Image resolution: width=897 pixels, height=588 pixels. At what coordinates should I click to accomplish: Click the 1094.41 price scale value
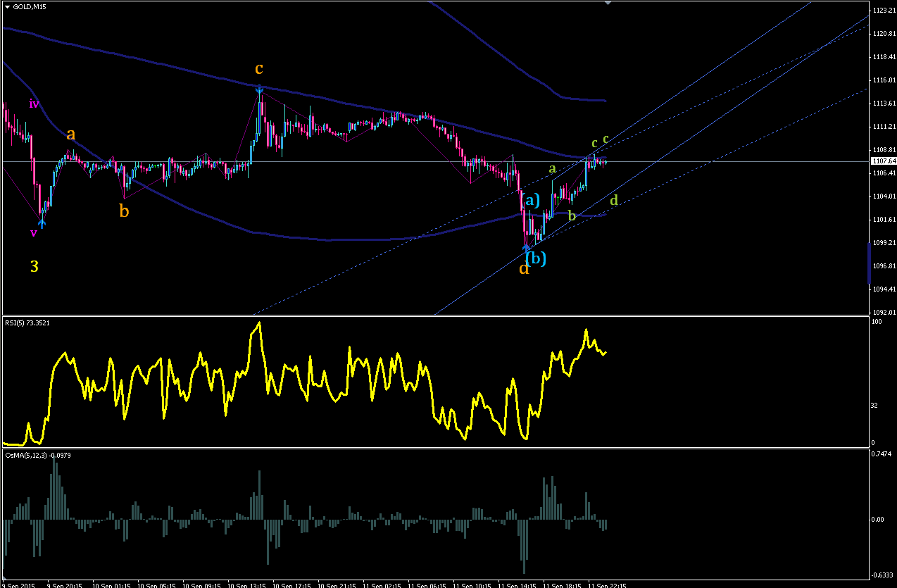(884, 289)
